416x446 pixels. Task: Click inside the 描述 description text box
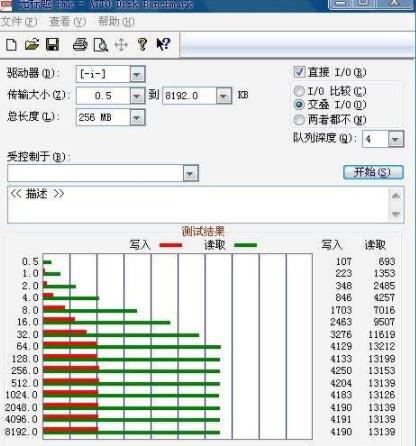click(x=198, y=205)
